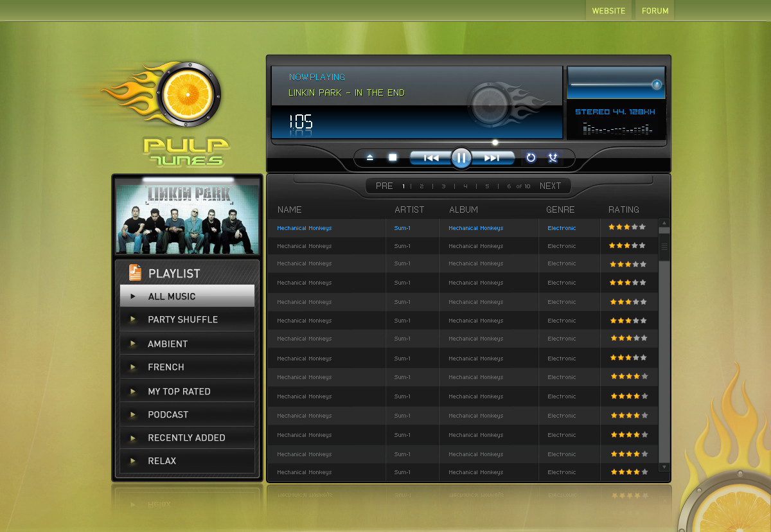Toggle the shuffle icon

[553, 157]
